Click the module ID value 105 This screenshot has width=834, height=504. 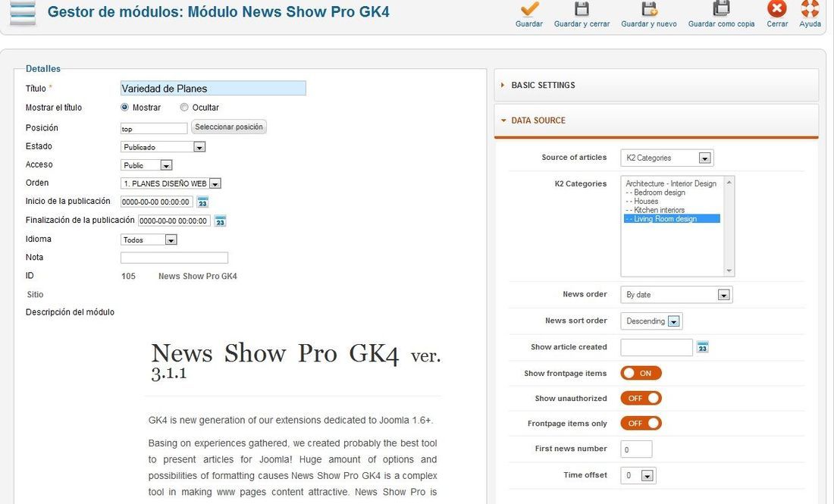point(128,277)
